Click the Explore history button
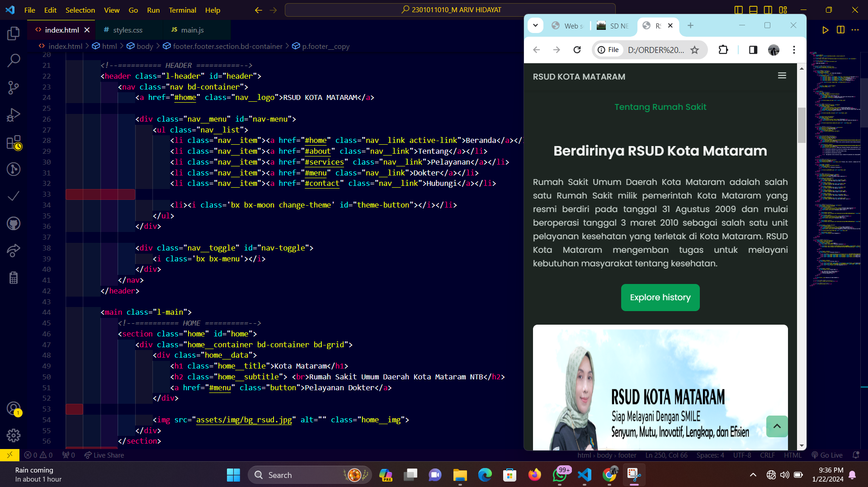 [x=660, y=298]
